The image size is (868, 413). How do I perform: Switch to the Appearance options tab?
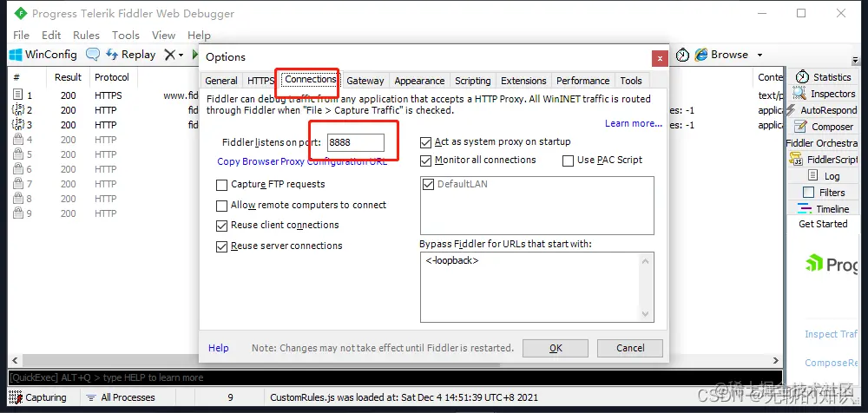(x=419, y=81)
